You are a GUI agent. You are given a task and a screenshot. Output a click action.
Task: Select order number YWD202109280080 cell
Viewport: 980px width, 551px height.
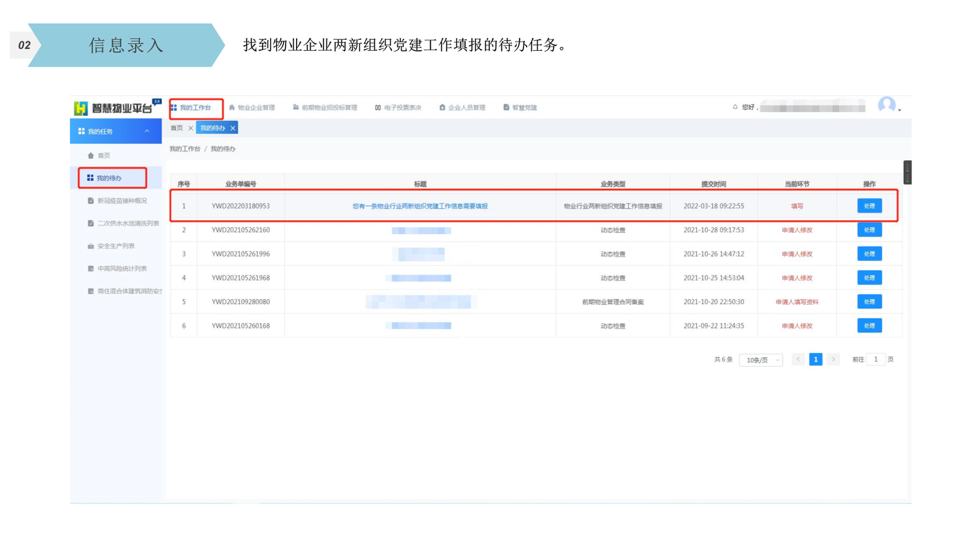[x=240, y=302]
